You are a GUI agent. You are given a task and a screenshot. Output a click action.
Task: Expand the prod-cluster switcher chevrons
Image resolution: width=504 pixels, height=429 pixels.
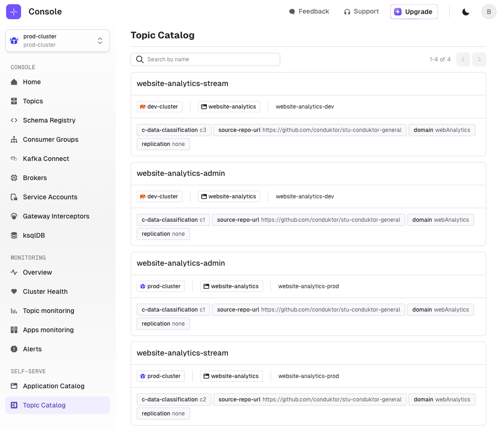pos(100,41)
